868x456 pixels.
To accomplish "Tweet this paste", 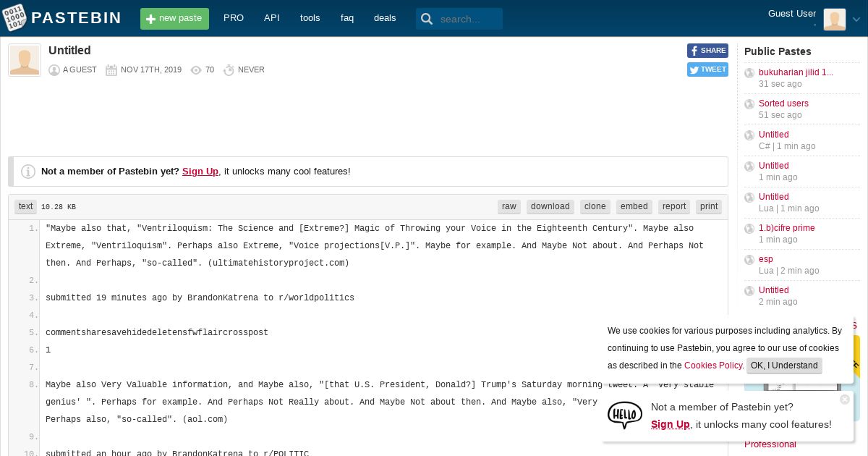I will point(707,69).
